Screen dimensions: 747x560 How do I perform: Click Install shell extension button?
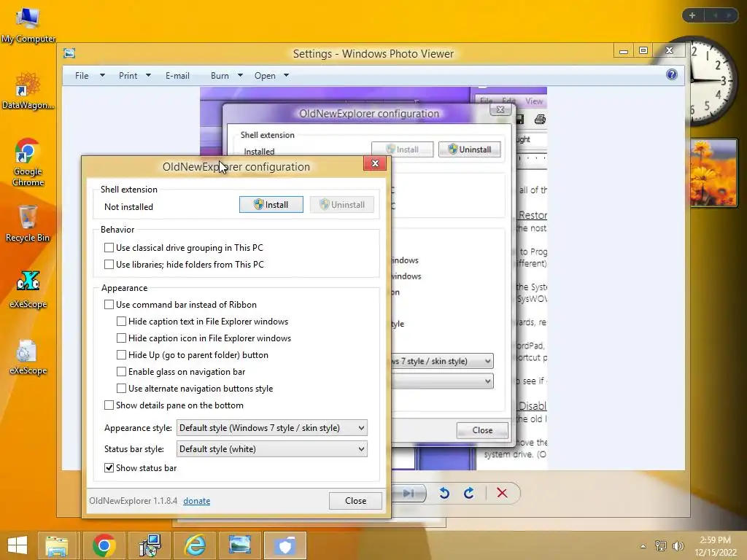tap(271, 204)
